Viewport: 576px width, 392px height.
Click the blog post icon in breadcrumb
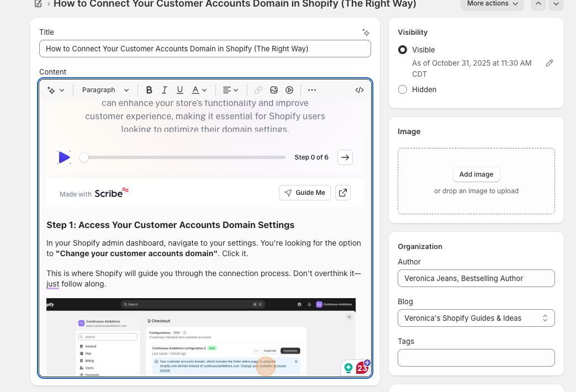tap(38, 4)
